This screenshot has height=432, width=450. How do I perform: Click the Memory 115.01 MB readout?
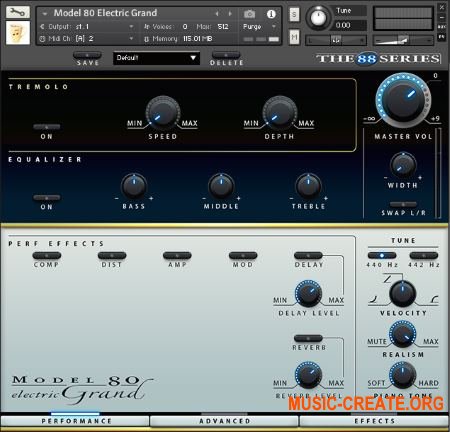click(197, 39)
